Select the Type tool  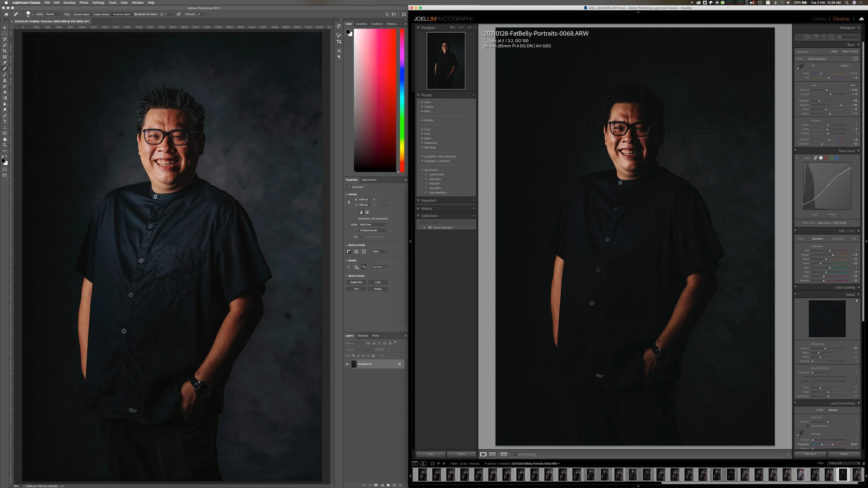coord(5,122)
